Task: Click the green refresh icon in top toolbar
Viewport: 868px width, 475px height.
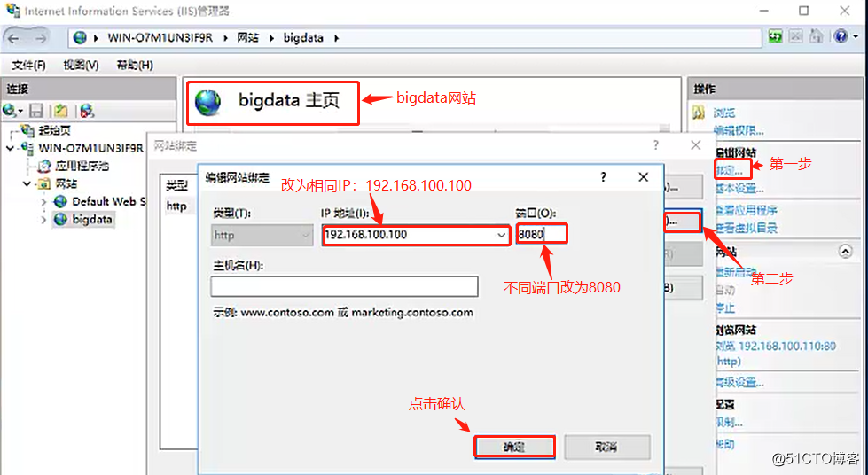Action: coord(776,37)
